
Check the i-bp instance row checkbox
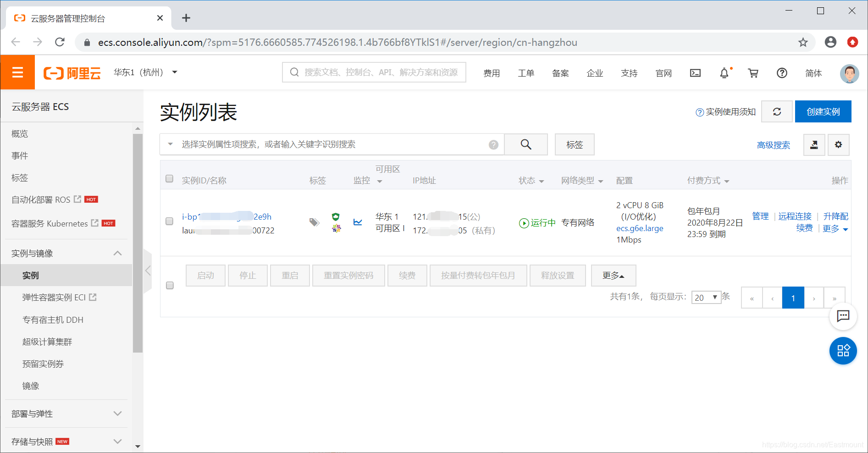(x=169, y=221)
